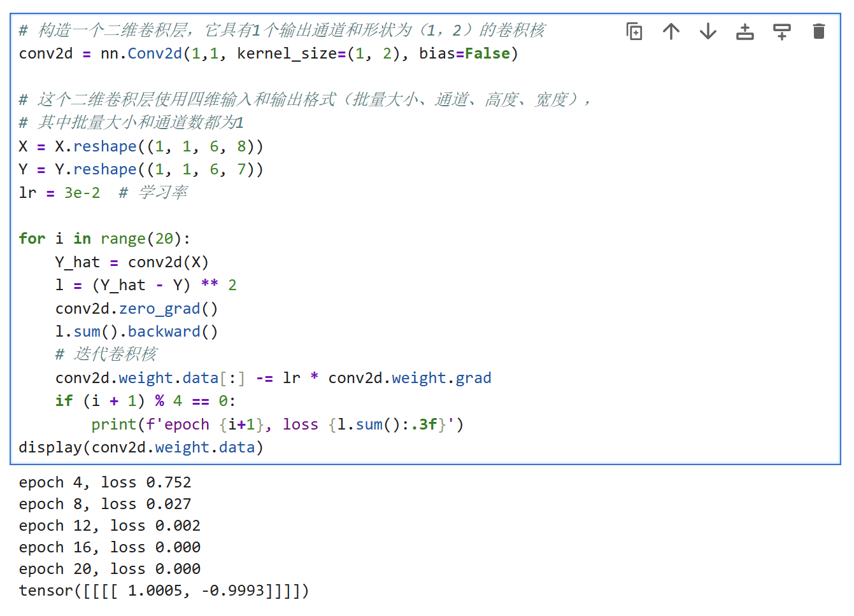Duplicate this cell using the copy icon
854x616 pixels.
[x=634, y=31]
